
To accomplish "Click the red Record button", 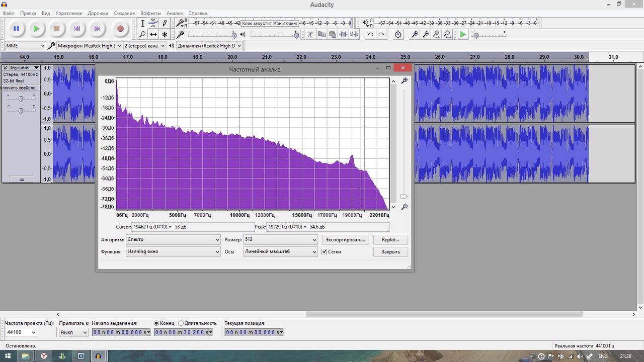I will [120, 29].
